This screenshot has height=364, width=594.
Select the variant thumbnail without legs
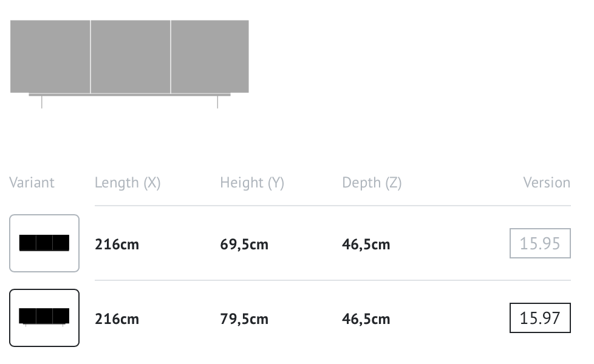(44, 243)
